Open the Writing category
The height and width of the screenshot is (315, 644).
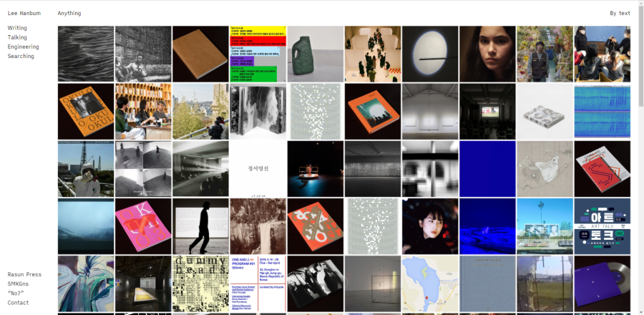(x=17, y=28)
